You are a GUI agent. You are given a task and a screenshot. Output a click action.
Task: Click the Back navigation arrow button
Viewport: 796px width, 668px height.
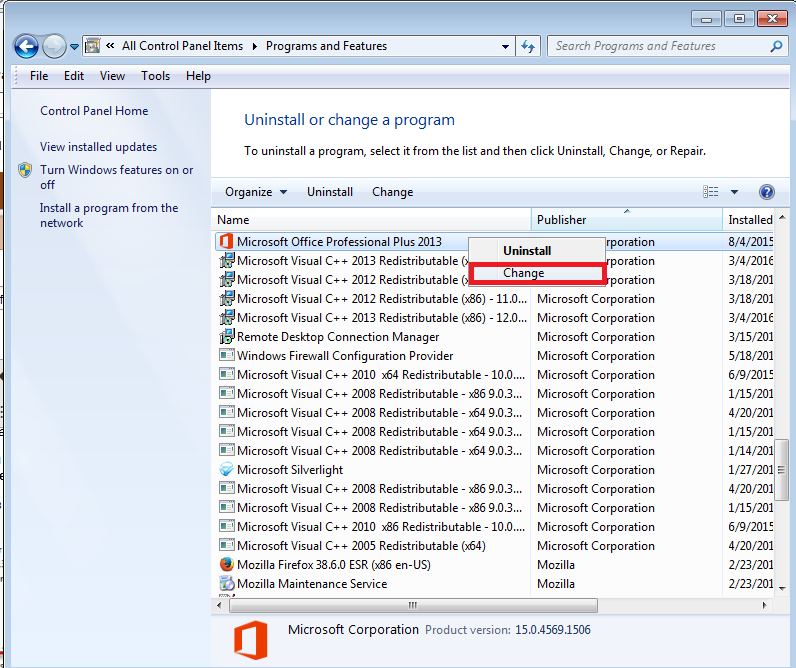pos(26,46)
